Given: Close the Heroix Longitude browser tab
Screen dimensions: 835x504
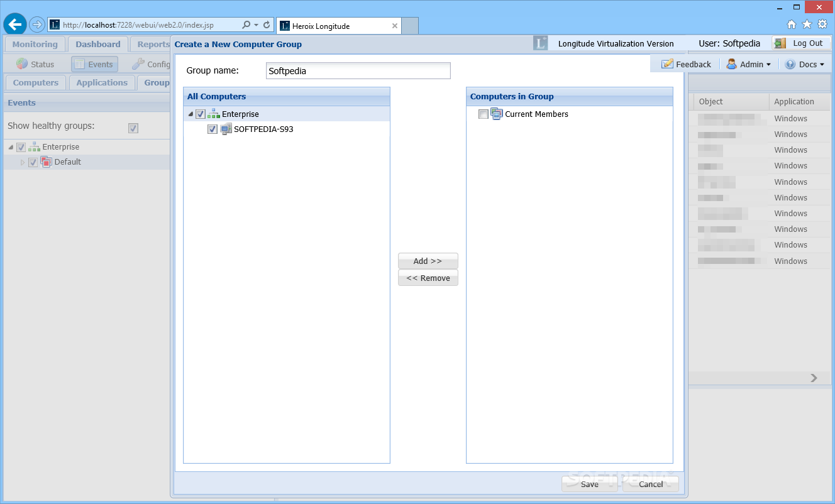Looking at the screenshot, I should (395, 26).
